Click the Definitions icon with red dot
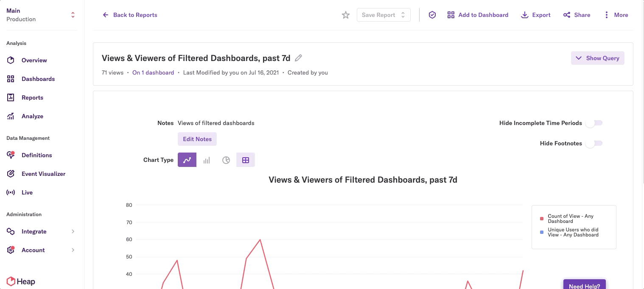 [x=11, y=155]
